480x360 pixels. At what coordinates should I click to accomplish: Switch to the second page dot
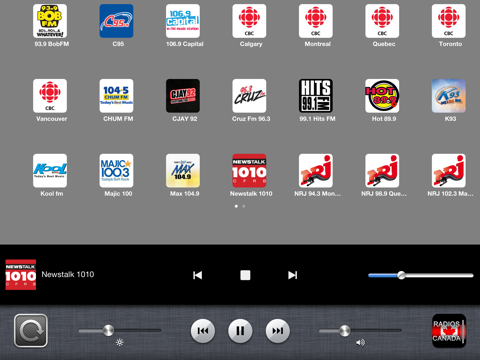[244, 206]
